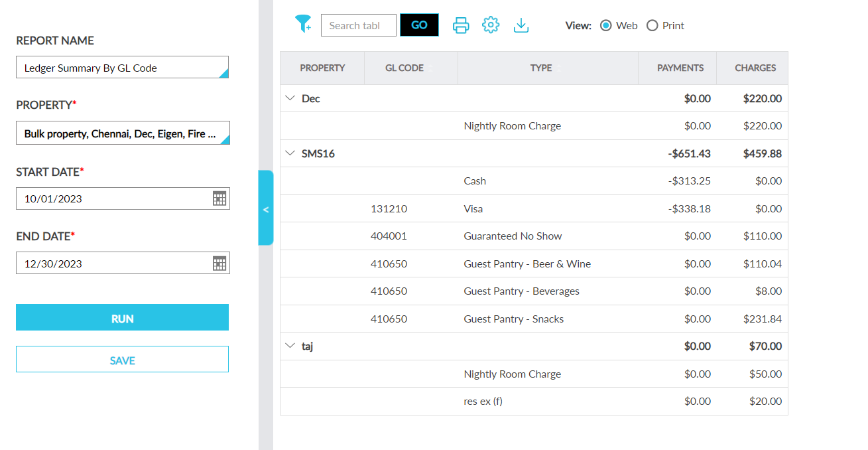The height and width of the screenshot is (450, 868).
Task: Select the Web view radio button
Action: pos(605,25)
